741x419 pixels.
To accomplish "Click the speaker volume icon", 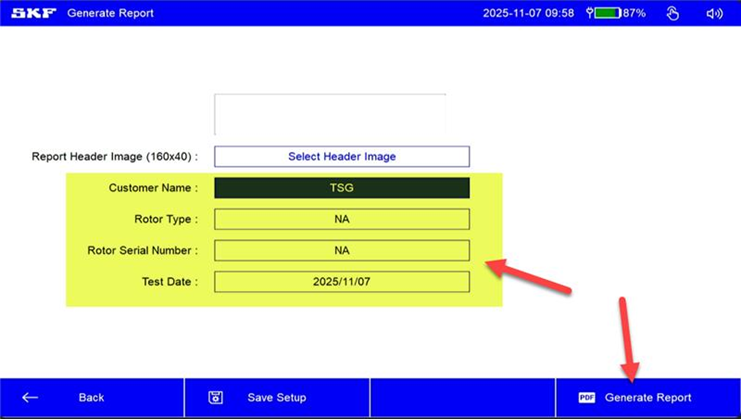I will 714,13.
